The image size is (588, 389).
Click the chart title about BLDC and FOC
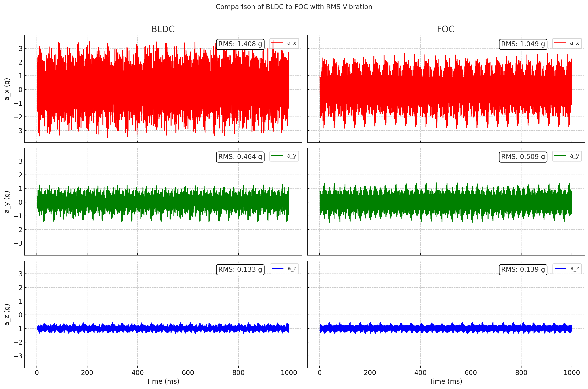point(294,7)
